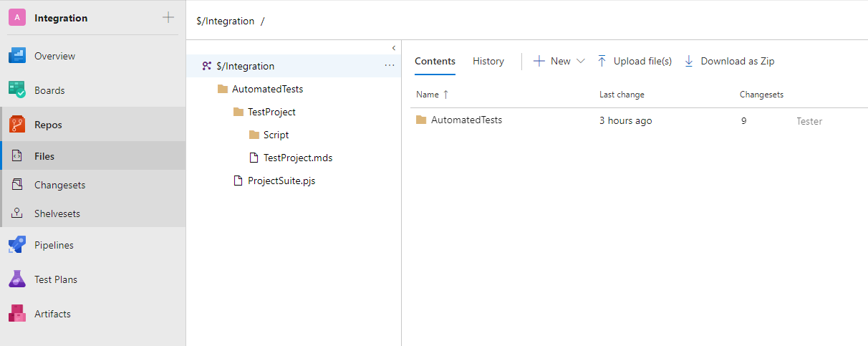
Task: Click Download as Zip
Action: point(729,62)
